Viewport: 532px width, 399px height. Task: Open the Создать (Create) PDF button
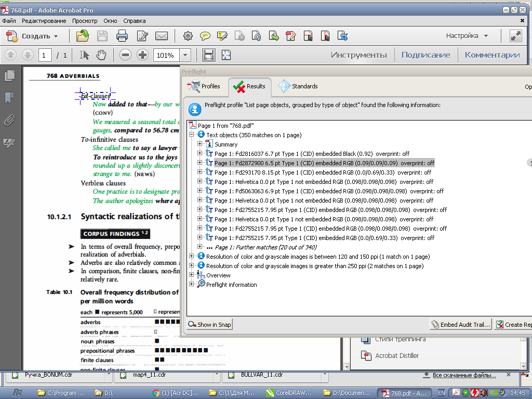(32, 36)
